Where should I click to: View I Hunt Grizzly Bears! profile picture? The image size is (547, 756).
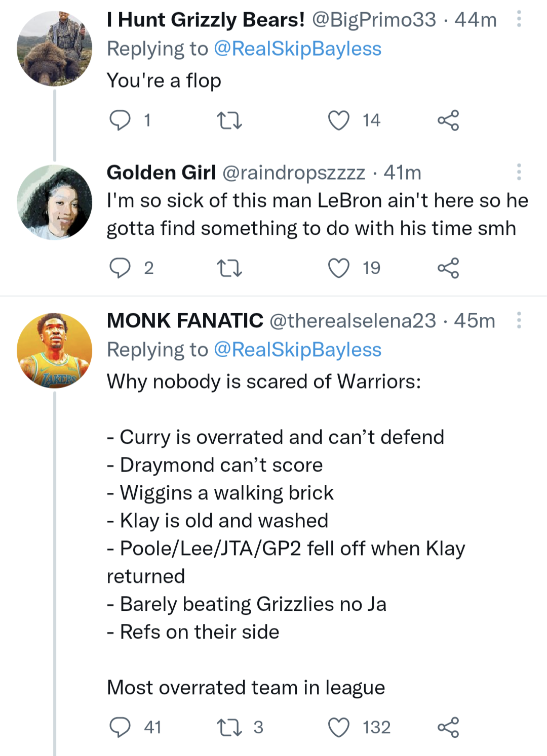(55, 49)
